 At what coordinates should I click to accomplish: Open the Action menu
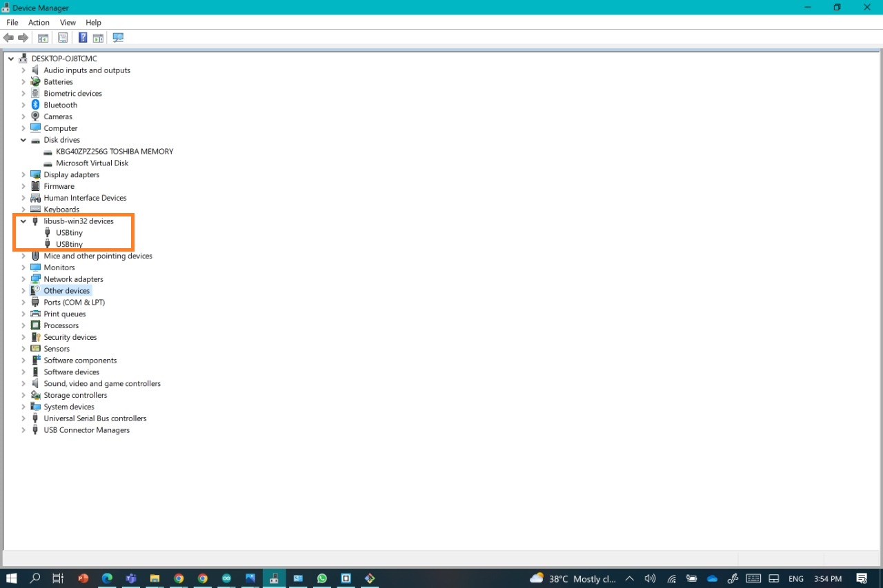point(39,23)
